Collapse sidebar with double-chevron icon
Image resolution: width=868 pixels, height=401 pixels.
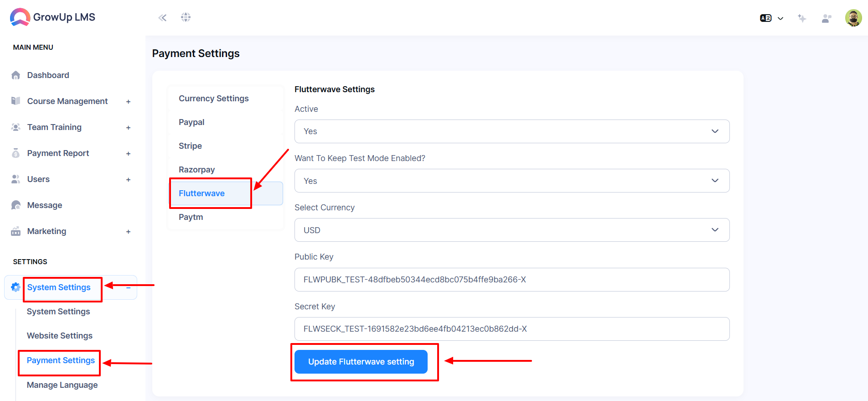point(162,18)
